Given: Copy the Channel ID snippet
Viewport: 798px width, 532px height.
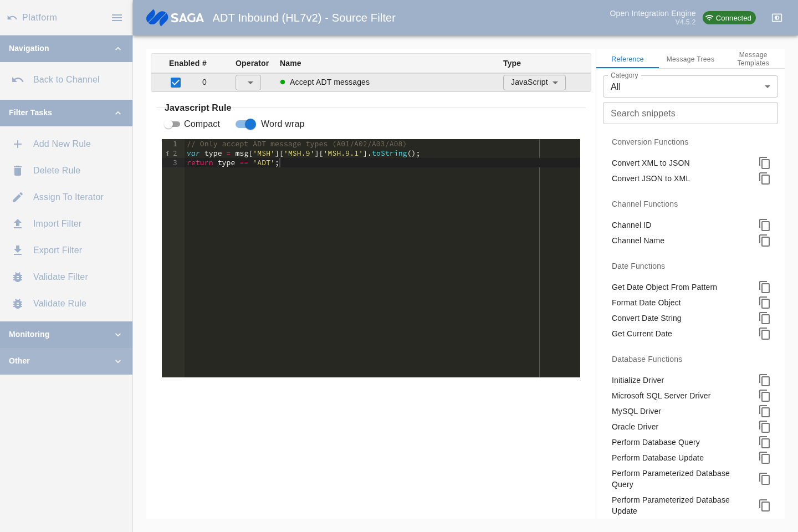Looking at the screenshot, I should tap(765, 225).
